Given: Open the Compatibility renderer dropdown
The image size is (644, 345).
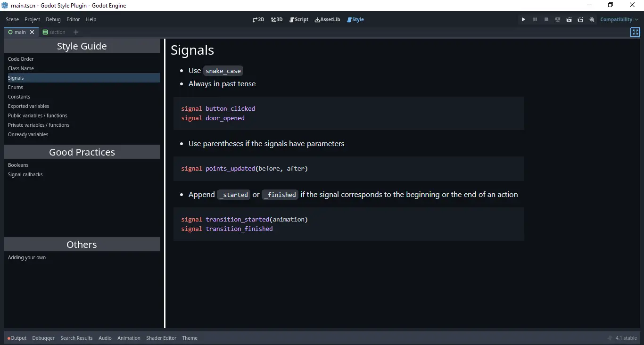Looking at the screenshot, I should tap(619, 19).
